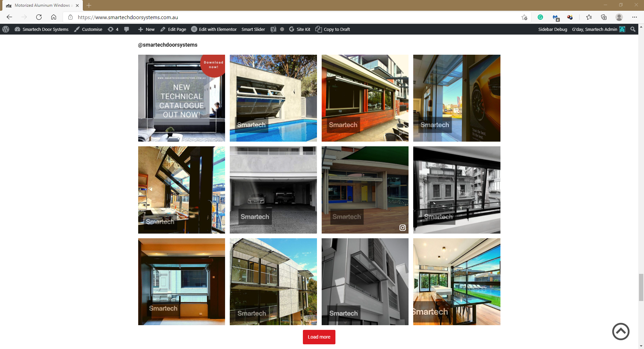The height and width of the screenshot is (349, 644).
Task: Open the 4 pending updates icon
Action: (113, 29)
